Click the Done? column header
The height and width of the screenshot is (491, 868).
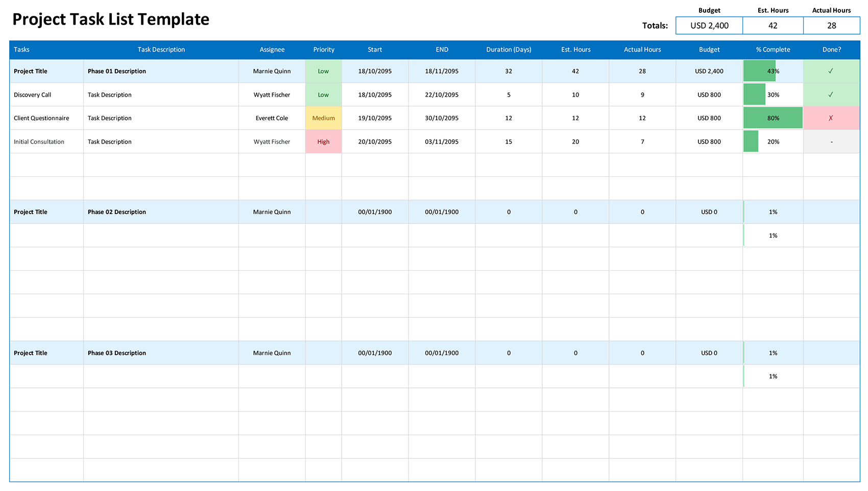pyautogui.click(x=831, y=50)
